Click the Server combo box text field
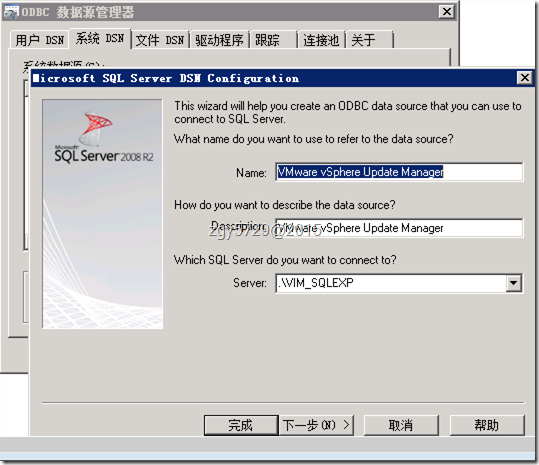Image resolution: width=539 pixels, height=465 pixels. pyautogui.click(x=391, y=283)
